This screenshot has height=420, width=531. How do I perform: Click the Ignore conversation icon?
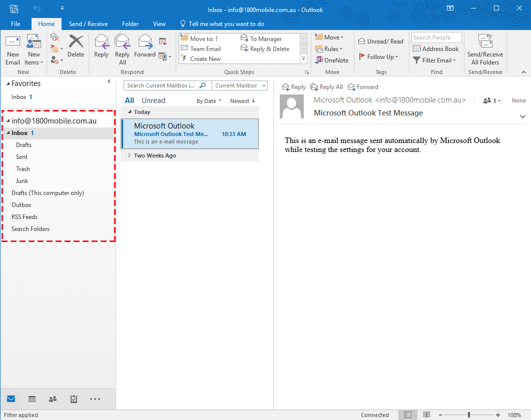[55, 37]
